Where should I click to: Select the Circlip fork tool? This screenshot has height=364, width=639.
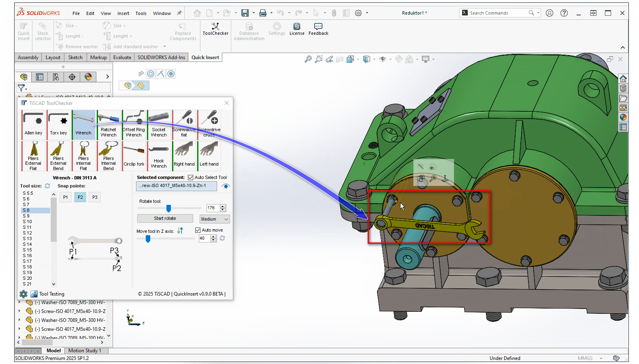(x=134, y=156)
